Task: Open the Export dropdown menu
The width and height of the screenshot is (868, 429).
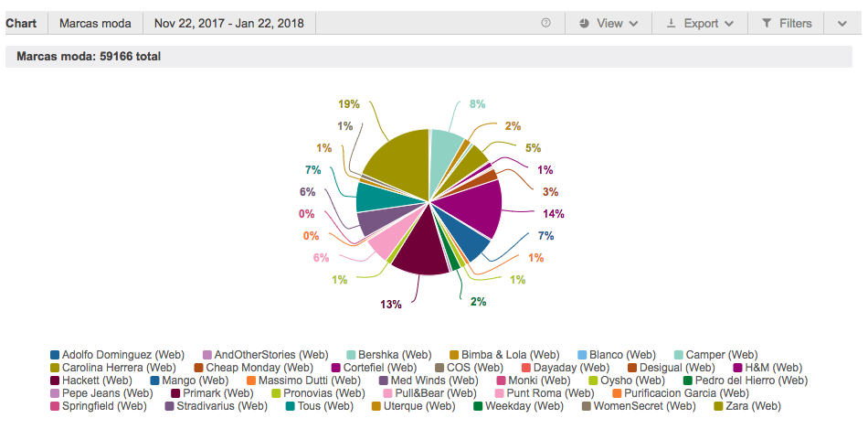Action: point(700,23)
